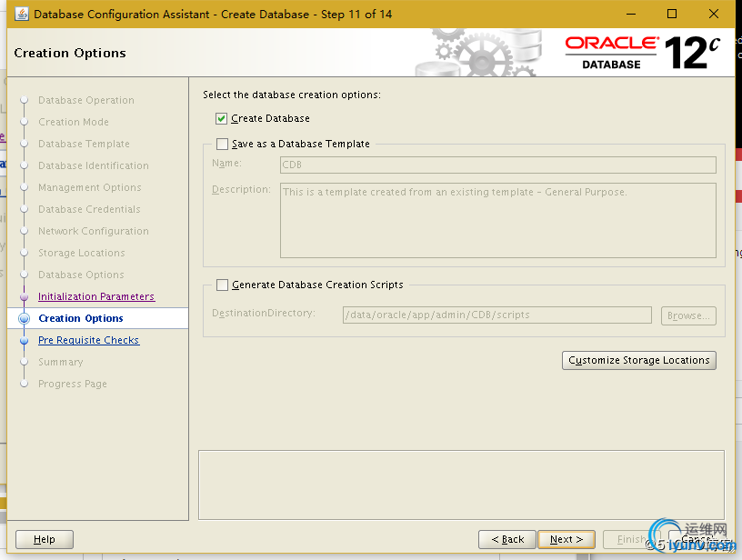Open the Initialization Parameters step link
This screenshot has width=742, height=560.
point(96,297)
